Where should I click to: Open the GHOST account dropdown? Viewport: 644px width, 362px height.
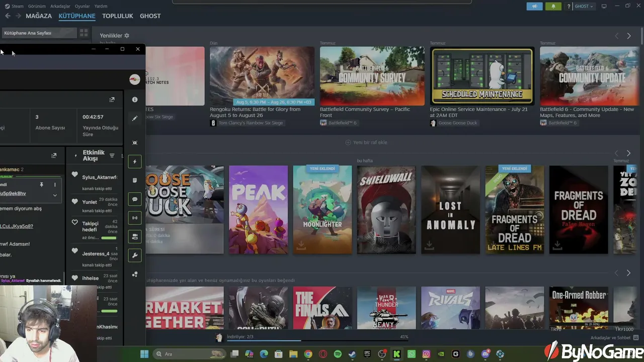584,7
